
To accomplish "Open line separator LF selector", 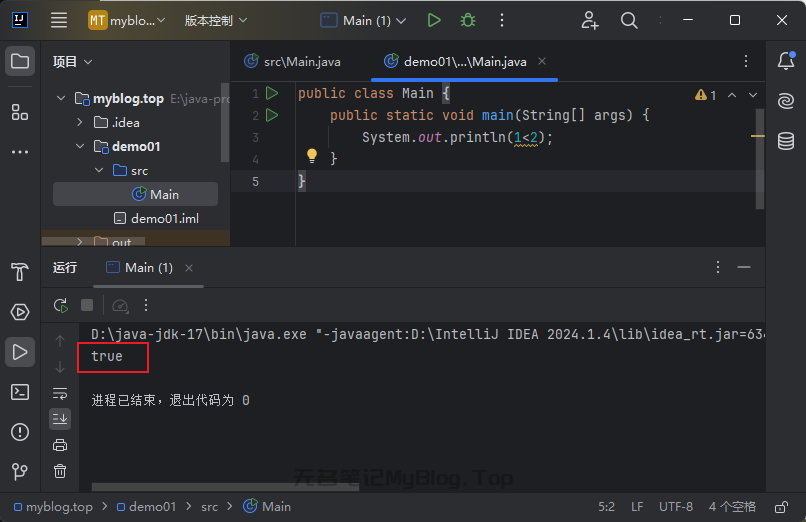I will coord(637,507).
